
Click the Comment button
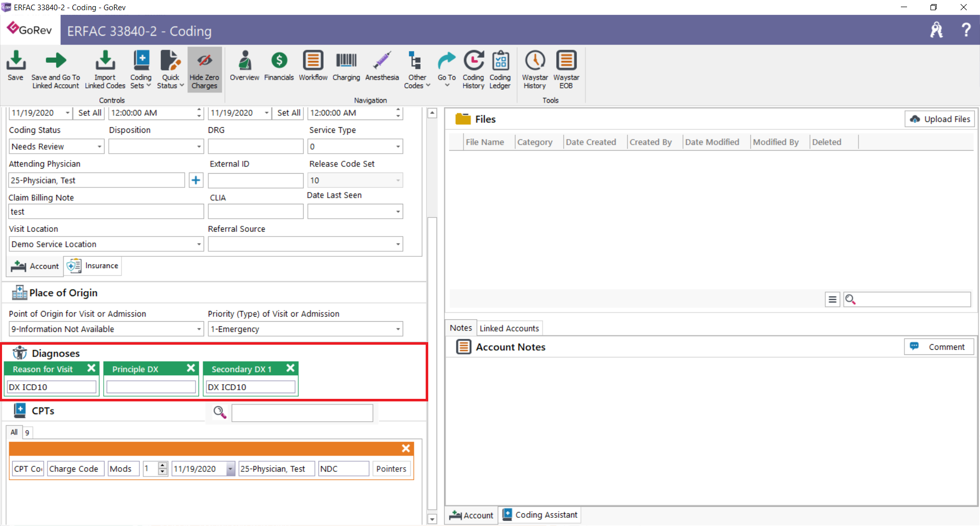pyautogui.click(x=939, y=347)
